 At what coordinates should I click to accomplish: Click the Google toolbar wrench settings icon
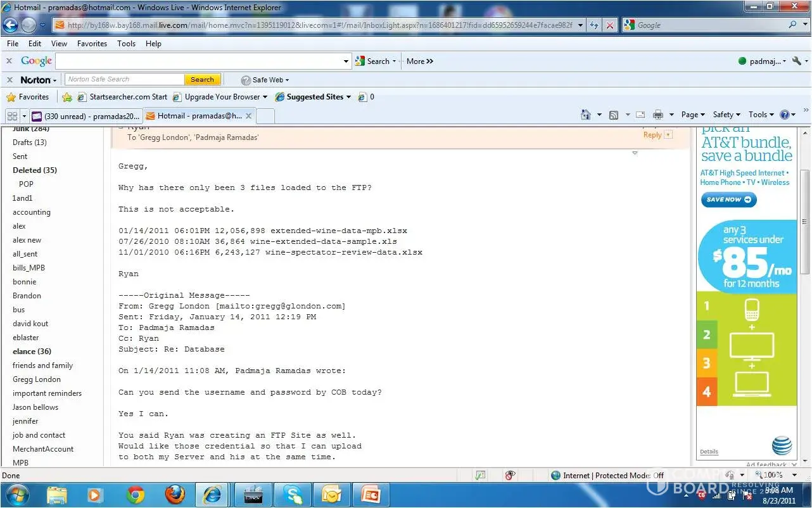pos(796,61)
